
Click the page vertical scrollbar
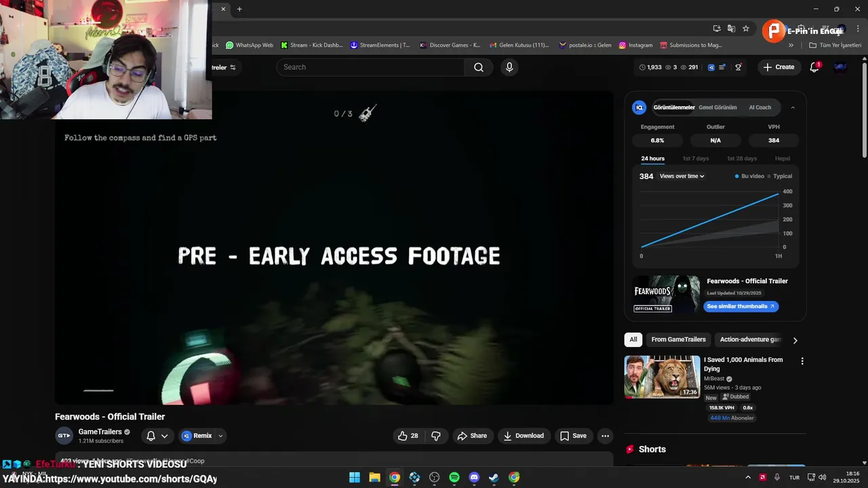click(x=864, y=112)
